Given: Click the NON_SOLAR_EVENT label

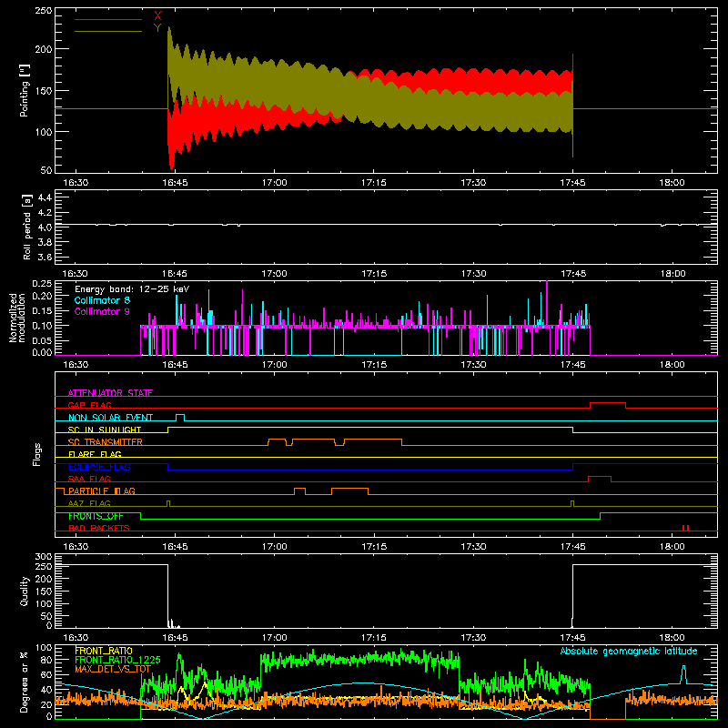Looking at the screenshot, I should click(x=110, y=418).
